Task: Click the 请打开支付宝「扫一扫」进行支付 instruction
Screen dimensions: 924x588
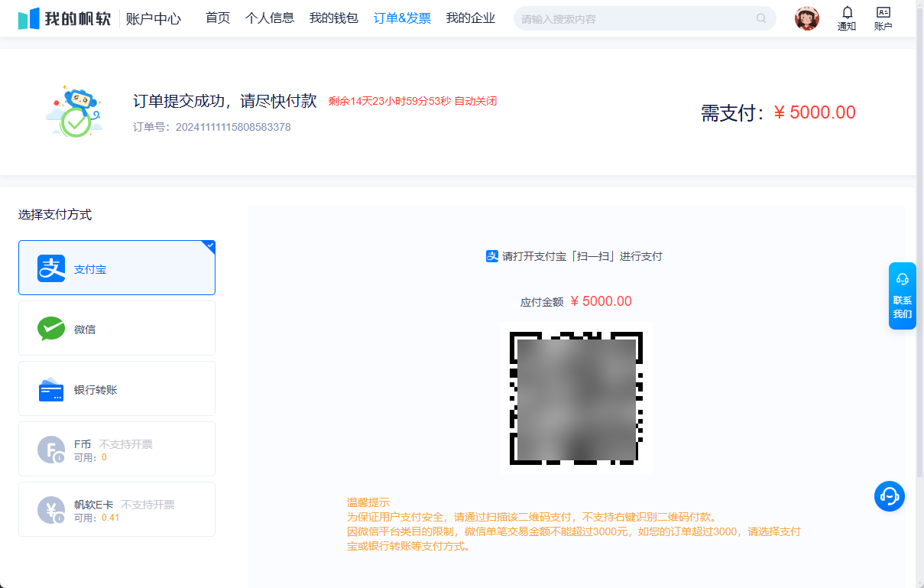Action: [x=582, y=256]
